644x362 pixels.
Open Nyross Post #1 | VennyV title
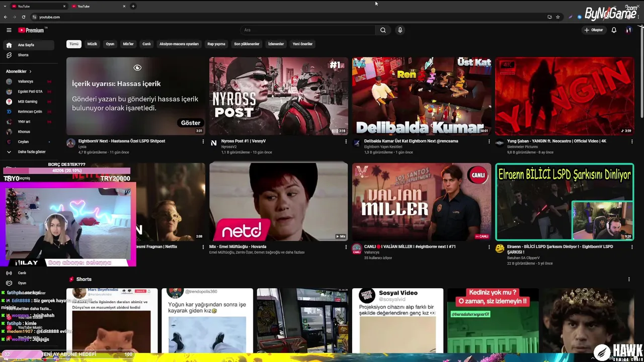point(244,141)
